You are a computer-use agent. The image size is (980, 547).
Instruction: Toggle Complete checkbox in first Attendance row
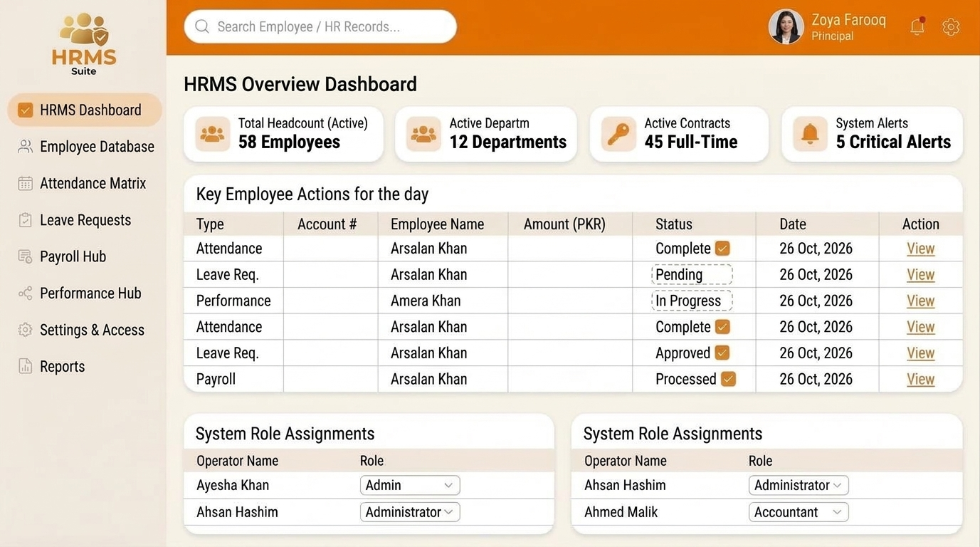pyautogui.click(x=722, y=249)
